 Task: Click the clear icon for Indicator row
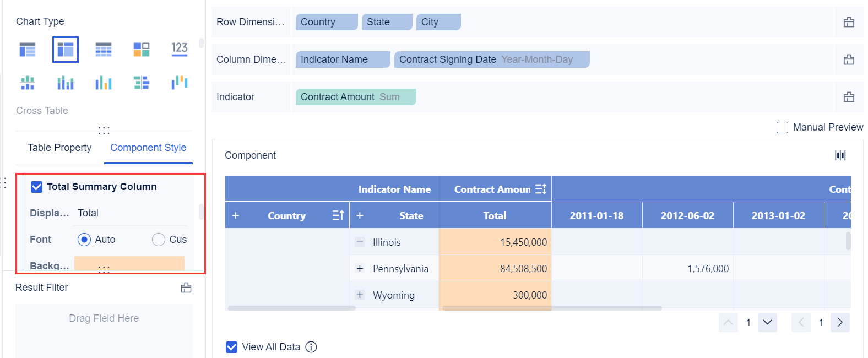click(849, 97)
